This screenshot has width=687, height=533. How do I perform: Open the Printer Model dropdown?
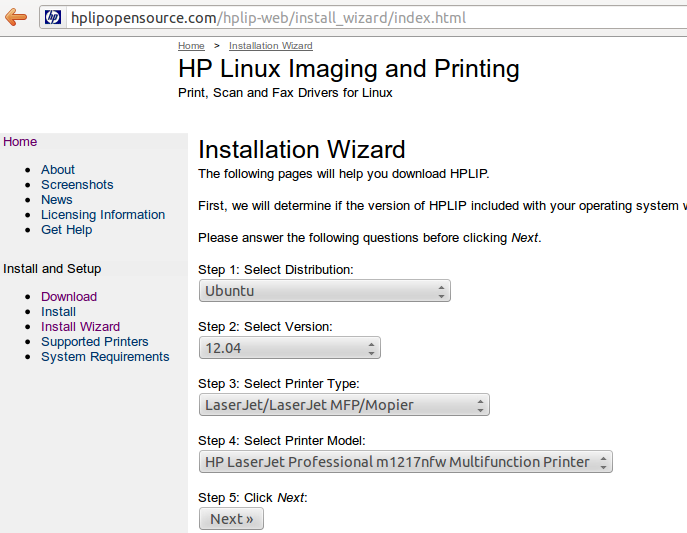(406, 462)
